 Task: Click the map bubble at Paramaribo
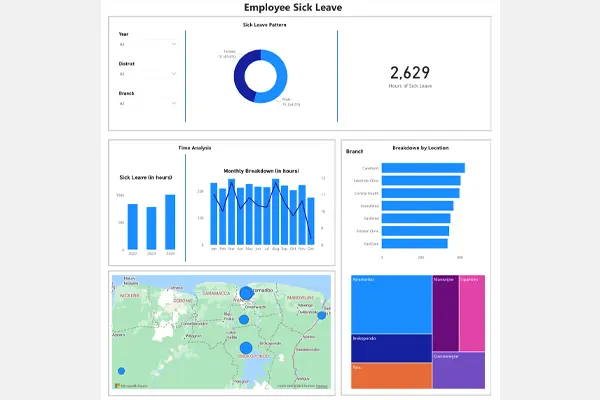pos(246,293)
